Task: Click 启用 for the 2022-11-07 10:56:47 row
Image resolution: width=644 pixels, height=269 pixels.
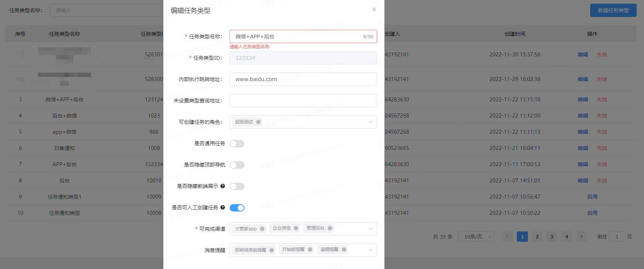Action: coord(592,197)
